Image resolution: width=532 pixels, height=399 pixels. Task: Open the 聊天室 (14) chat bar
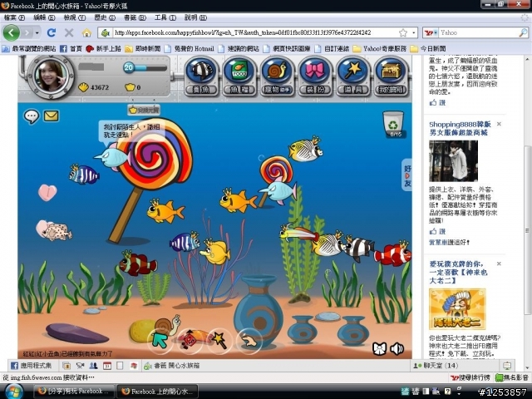pos(436,366)
